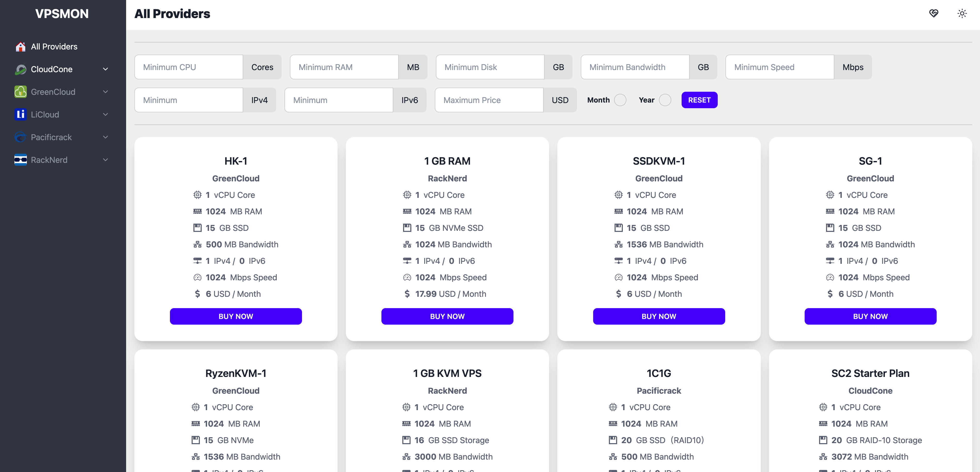Screen dimensions: 980x472
Task: Click 15 GB NVMe SSD text
Action: [449, 228]
